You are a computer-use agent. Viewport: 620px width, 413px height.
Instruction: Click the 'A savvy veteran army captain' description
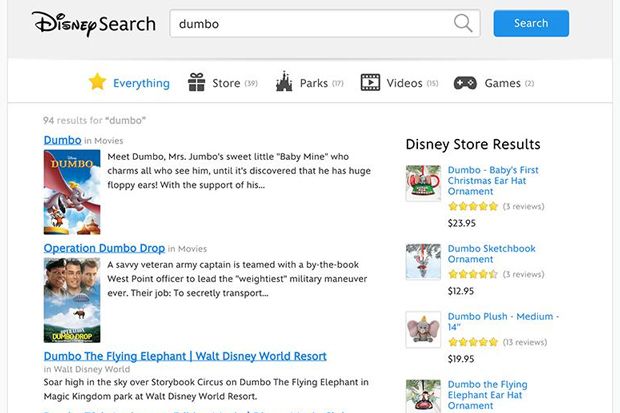[237, 279]
